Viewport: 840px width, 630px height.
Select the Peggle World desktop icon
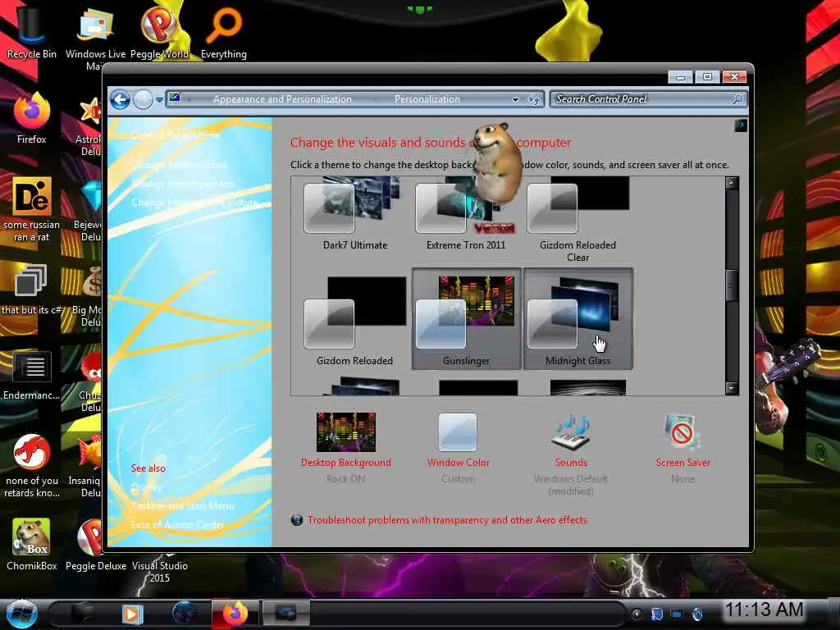[x=159, y=33]
